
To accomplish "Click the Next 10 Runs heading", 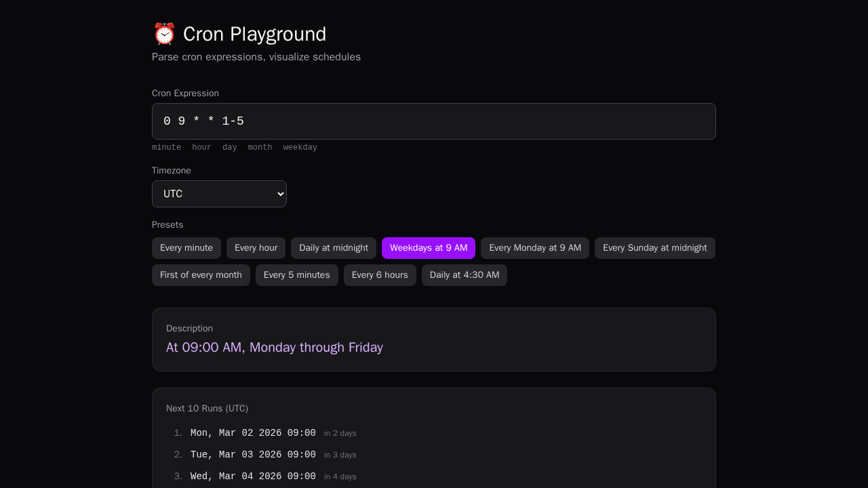I will coord(207,408).
